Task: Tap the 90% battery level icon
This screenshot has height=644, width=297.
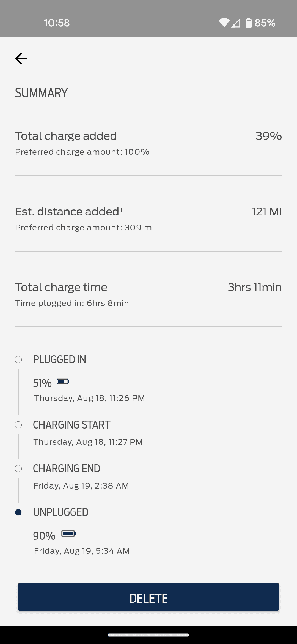Action: tap(68, 534)
